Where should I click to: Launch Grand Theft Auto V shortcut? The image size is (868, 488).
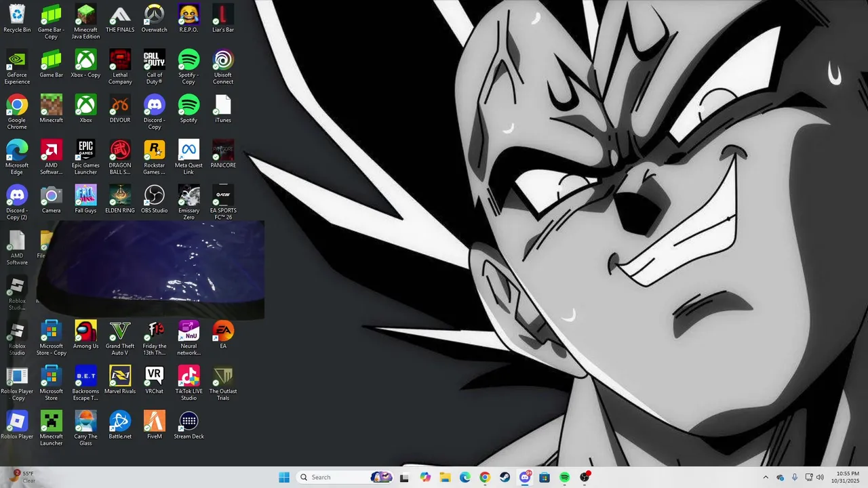(120, 338)
